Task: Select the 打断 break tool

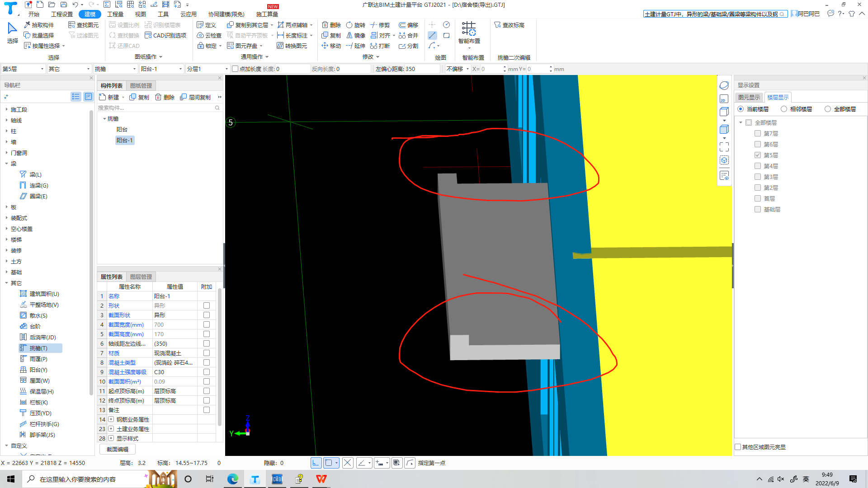Action: 380,46
